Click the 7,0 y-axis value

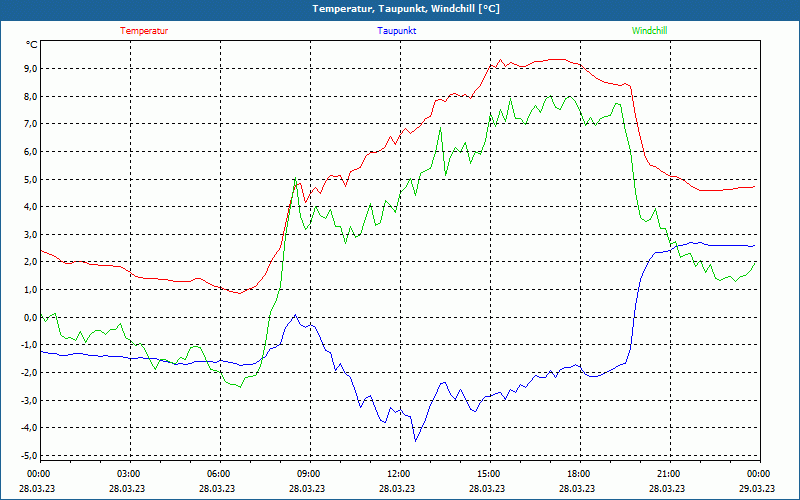coord(31,124)
